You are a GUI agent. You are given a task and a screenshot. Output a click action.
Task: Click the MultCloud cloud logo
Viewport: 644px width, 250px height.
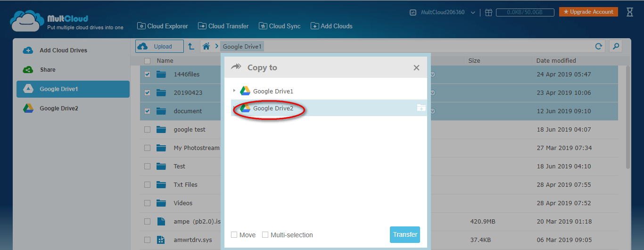click(x=27, y=21)
